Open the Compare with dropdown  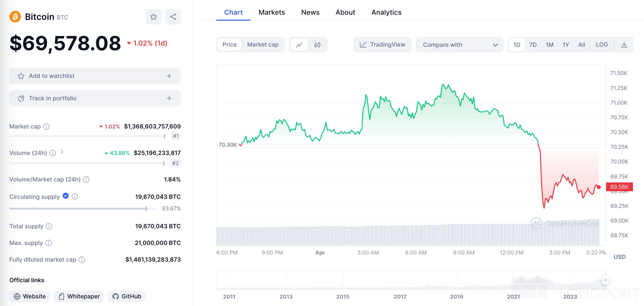point(460,45)
